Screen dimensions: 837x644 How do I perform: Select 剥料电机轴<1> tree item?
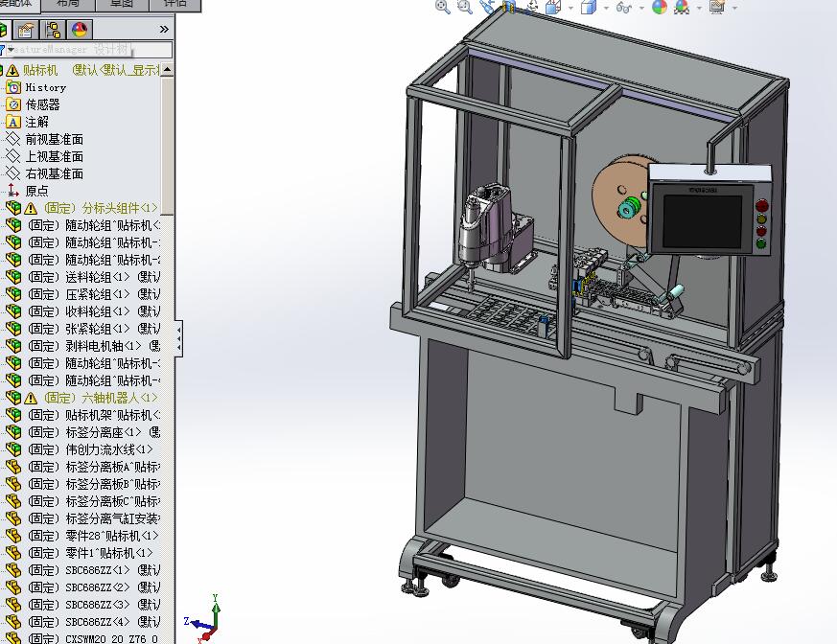93,346
